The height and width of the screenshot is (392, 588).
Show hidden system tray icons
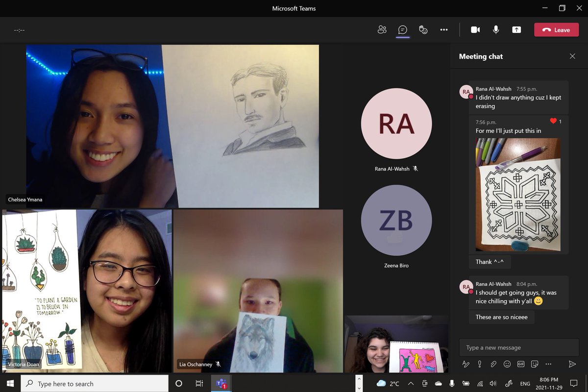tap(411, 384)
